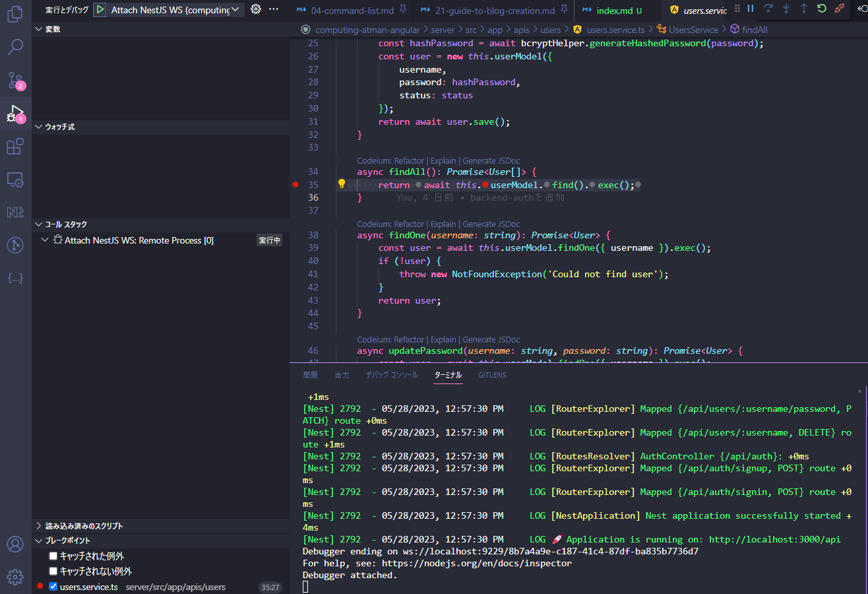Open Source Control view with badge 2
The image size is (868, 594).
pyautogui.click(x=15, y=81)
